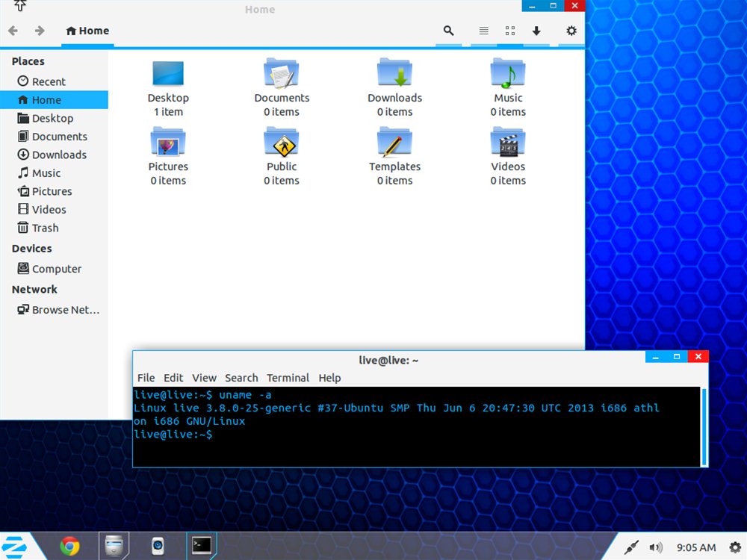The width and height of the screenshot is (747, 560).
Task: Select the Music folder icon
Action: pos(508,74)
